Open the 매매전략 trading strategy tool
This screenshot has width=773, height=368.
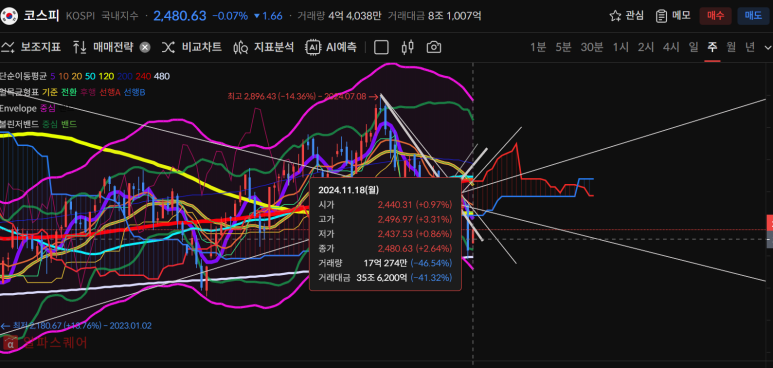(103, 47)
